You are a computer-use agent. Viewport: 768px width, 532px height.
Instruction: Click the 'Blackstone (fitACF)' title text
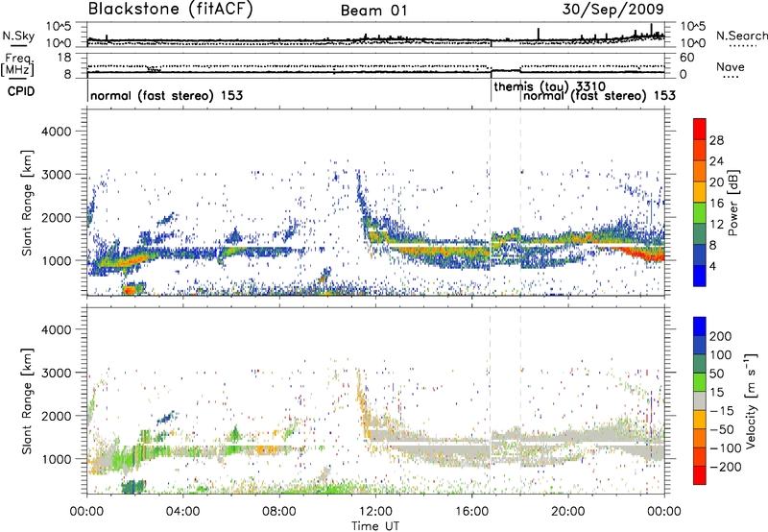tap(171, 10)
